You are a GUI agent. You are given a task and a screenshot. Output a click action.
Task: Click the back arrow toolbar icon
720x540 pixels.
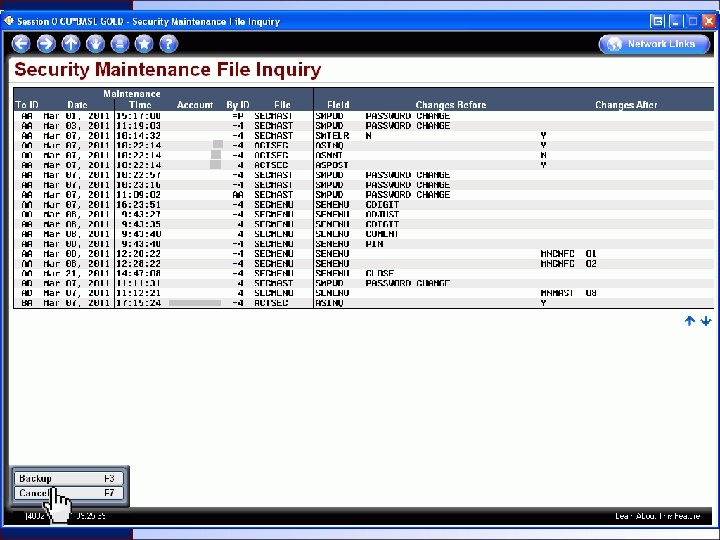[x=21, y=44]
